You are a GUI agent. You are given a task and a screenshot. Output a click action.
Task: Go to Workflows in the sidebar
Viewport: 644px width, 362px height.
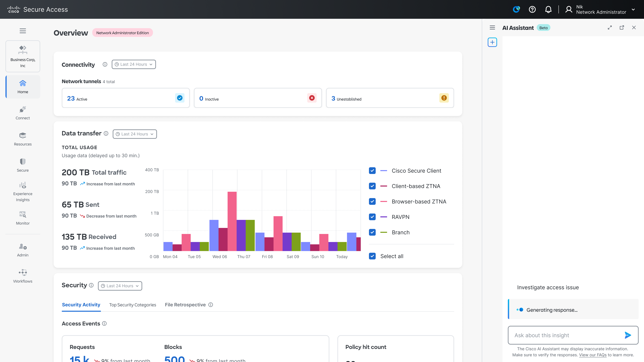tap(23, 276)
